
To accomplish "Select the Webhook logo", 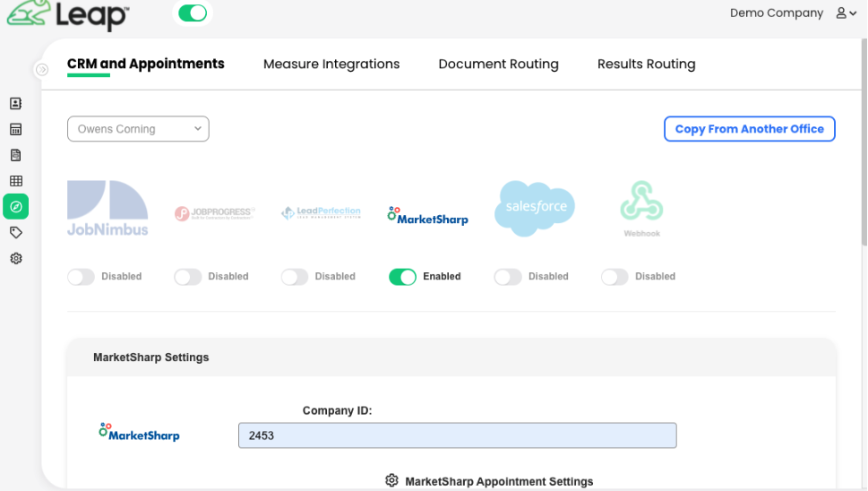I will click(x=641, y=209).
